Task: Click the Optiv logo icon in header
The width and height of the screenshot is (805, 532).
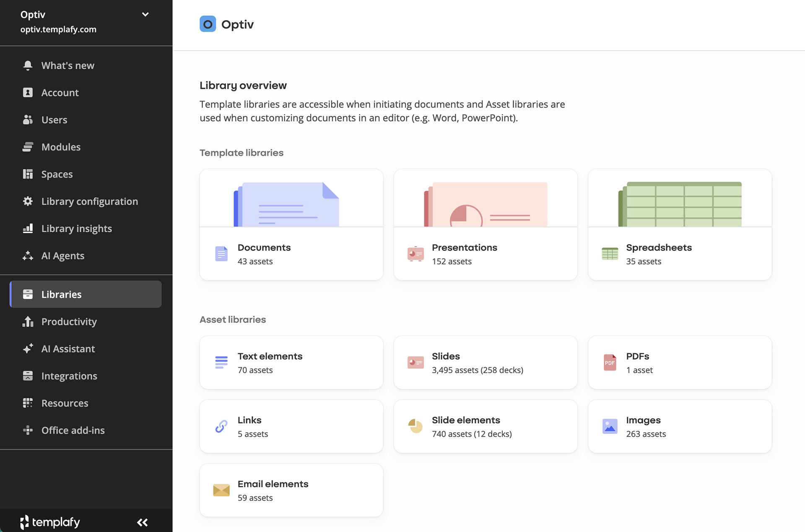Action: tap(208, 24)
